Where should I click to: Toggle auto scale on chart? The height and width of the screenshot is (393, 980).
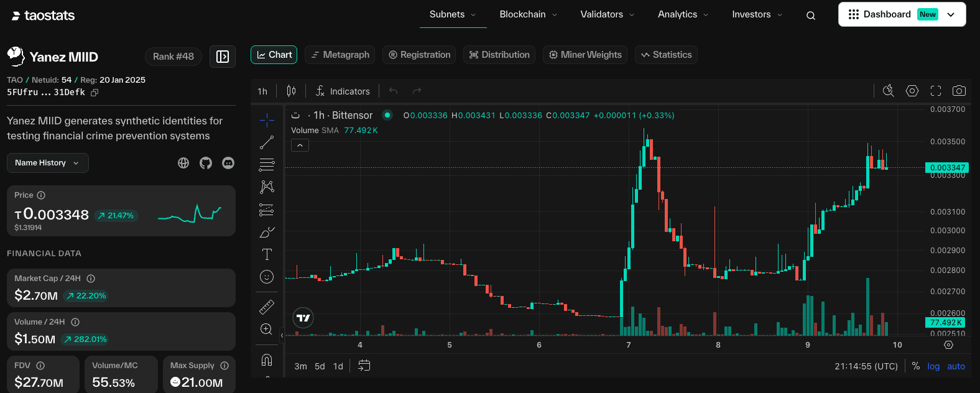point(956,366)
